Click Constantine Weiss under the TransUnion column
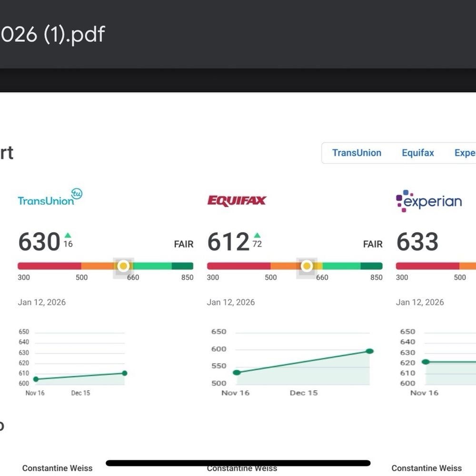Viewport: 476px width, 476px height. point(58,468)
